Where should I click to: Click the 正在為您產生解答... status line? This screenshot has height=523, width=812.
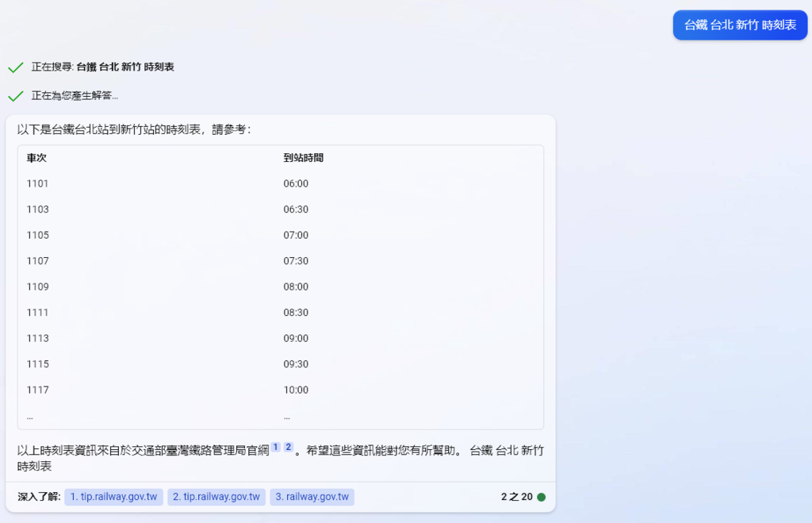coord(75,95)
